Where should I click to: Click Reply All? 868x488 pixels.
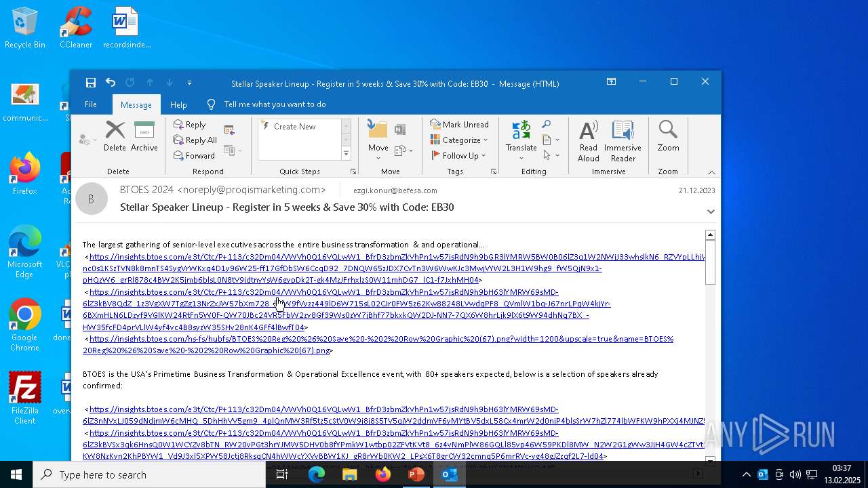[195, 140]
